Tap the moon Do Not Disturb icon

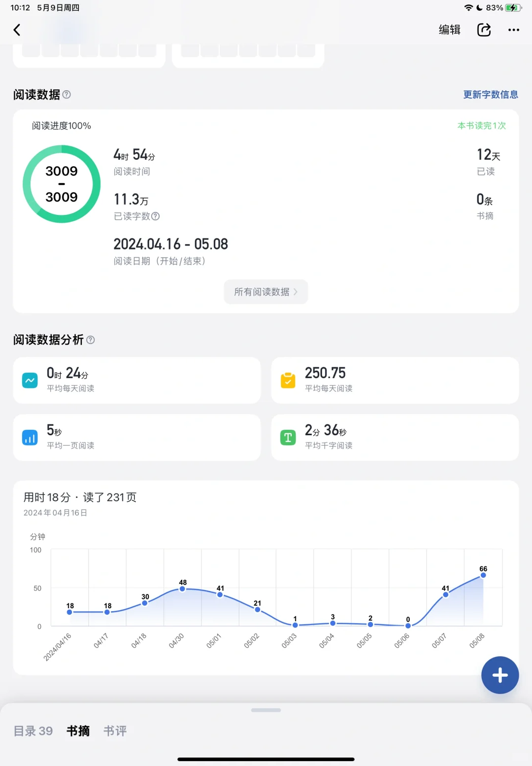479,8
